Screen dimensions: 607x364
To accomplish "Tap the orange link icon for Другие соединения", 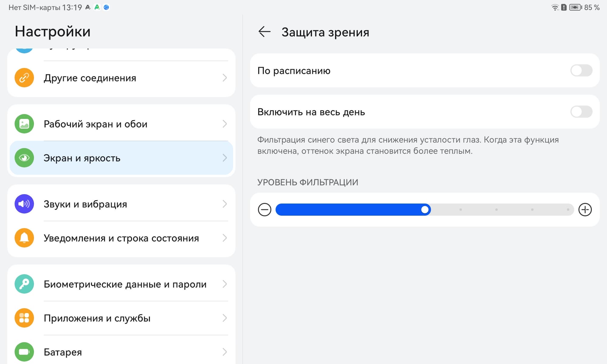I will click(24, 78).
